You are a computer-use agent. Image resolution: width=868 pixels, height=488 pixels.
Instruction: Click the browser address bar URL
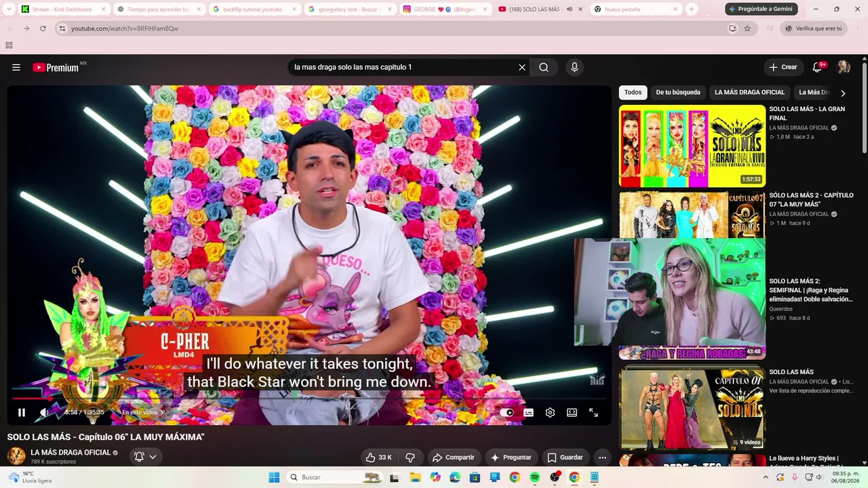[x=125, y=28]
